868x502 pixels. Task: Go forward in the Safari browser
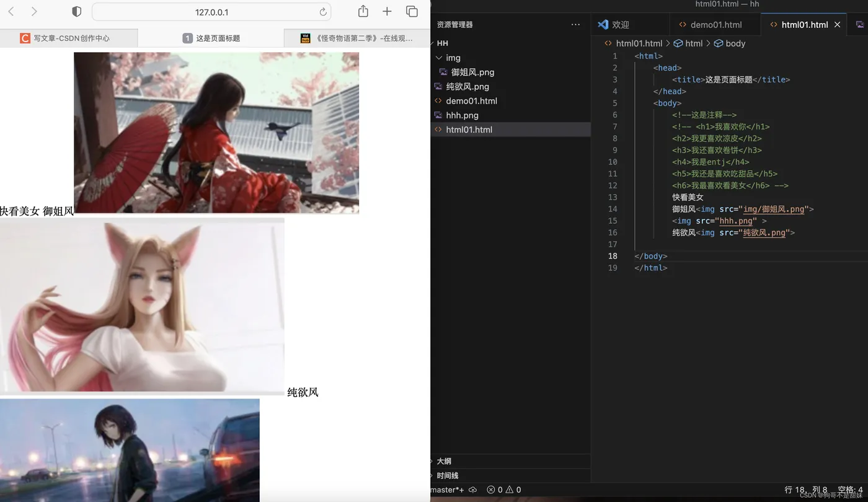[x=34, y=12]
